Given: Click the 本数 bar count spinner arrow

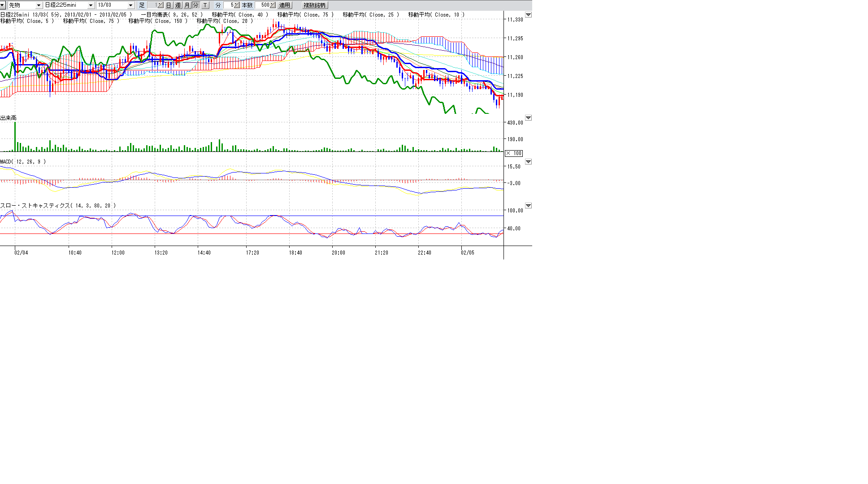Looking at the screenshot, I should click(x=273, y=5).
